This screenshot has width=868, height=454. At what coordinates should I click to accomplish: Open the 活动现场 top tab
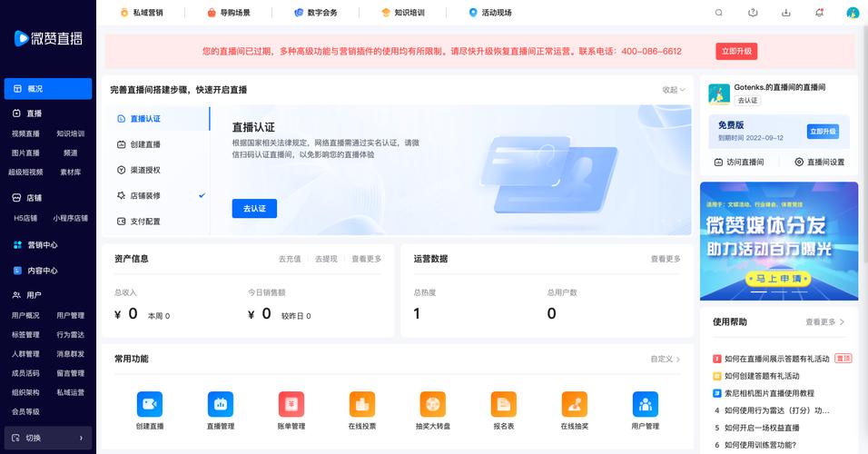coord(490,12)
